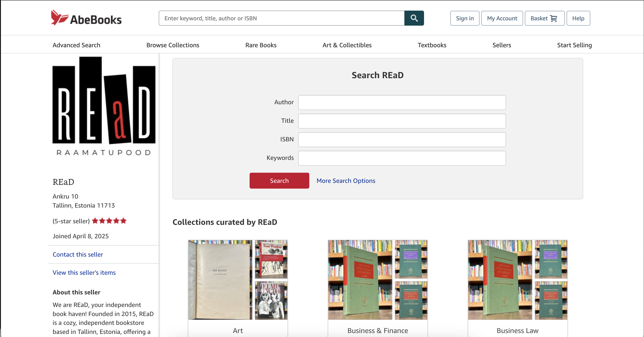The image size is (644, 337).
Task: Open the Art collection large thumbnail
Action: (220, 280)
